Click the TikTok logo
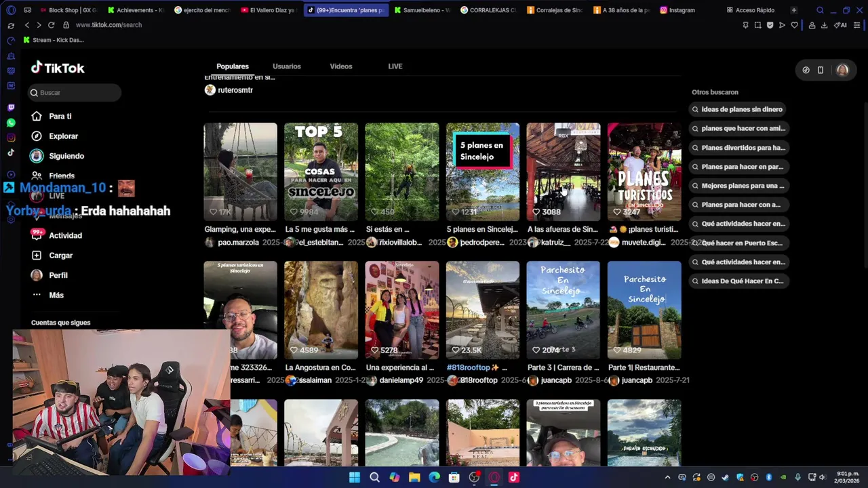868x488 pixels. 58,68
